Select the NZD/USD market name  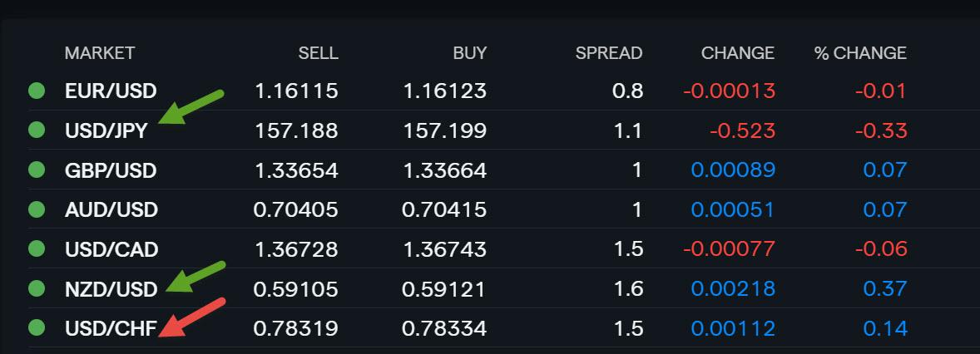111,289
